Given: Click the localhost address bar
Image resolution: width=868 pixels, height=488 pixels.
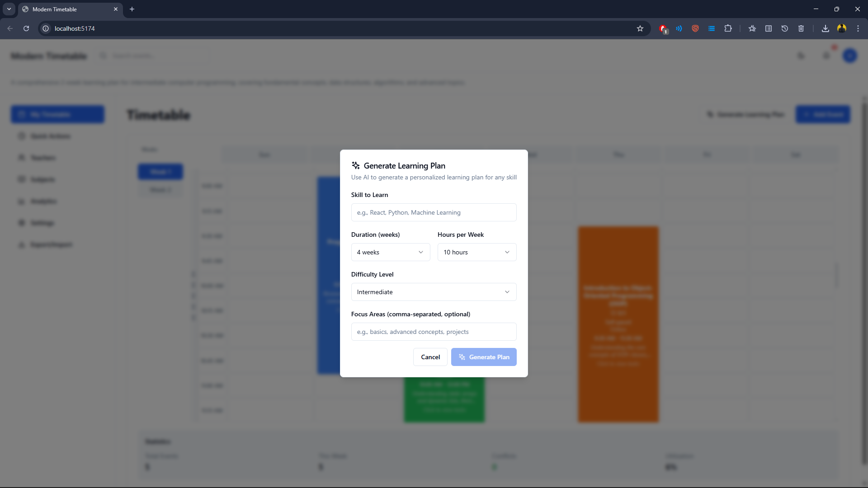Looking at the screenshot, I should coord(316,28).
